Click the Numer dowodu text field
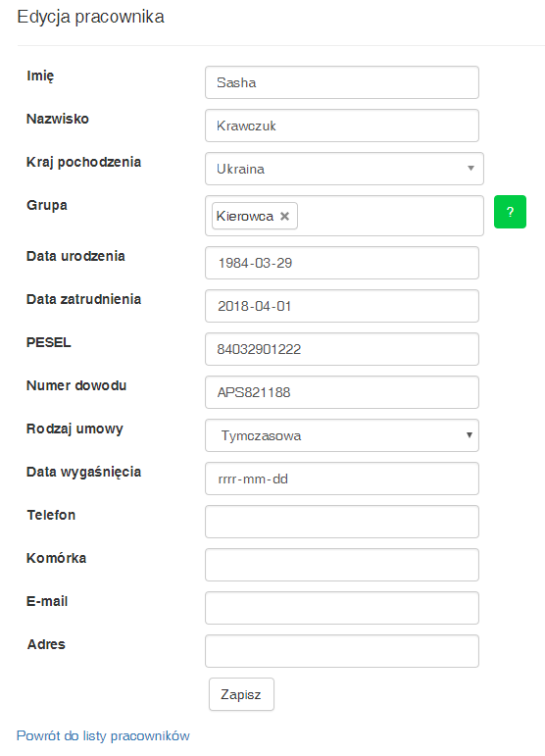 [342, 392]
